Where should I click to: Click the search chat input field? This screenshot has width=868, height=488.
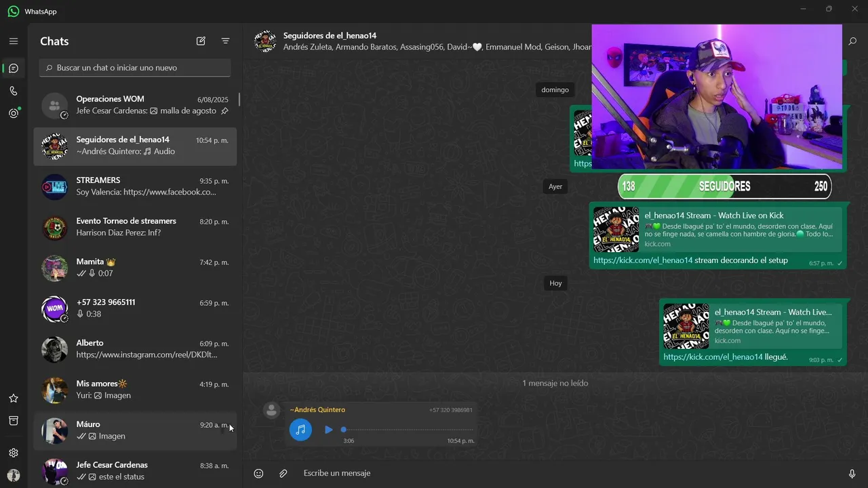click(x=135, y=68)
